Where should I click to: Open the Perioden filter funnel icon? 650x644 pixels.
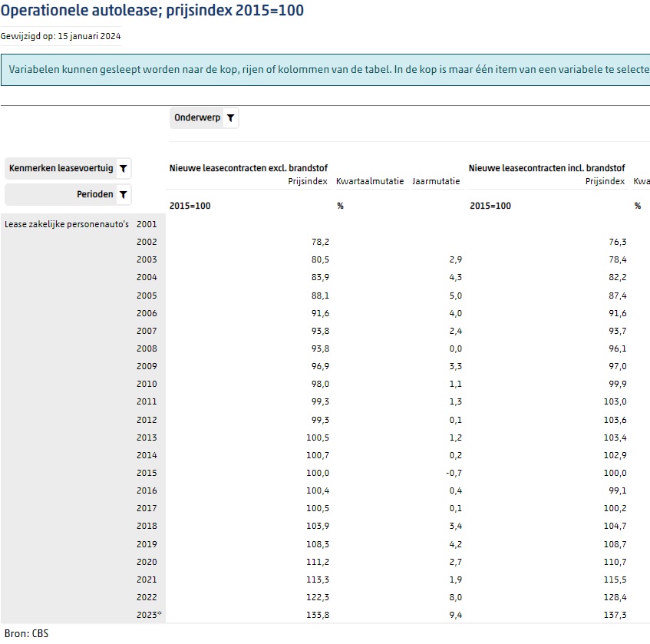[x=123, y=194]
